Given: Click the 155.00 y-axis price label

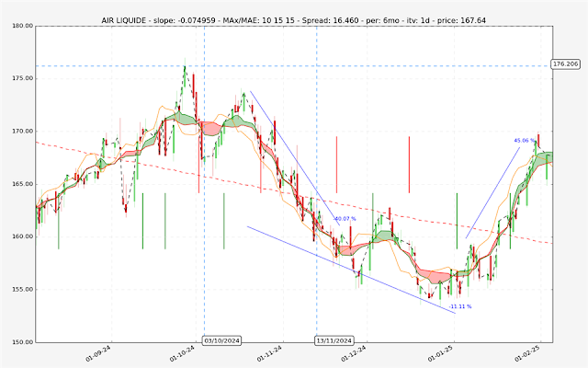Looking at the screenshot, I should [18, 290].
